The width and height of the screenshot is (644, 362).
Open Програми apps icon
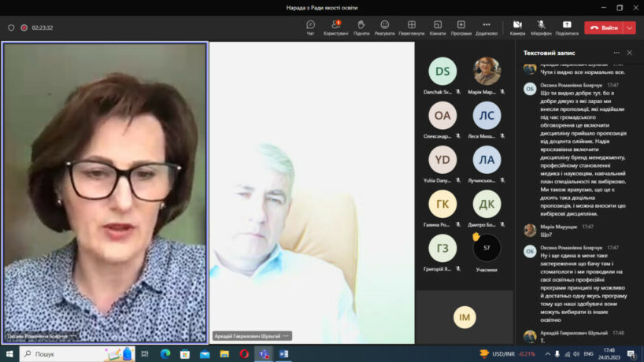[461, 27]
